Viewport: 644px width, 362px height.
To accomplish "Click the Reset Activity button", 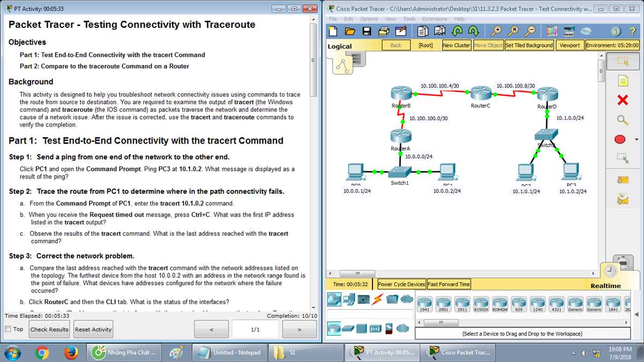I will point(93,329).
